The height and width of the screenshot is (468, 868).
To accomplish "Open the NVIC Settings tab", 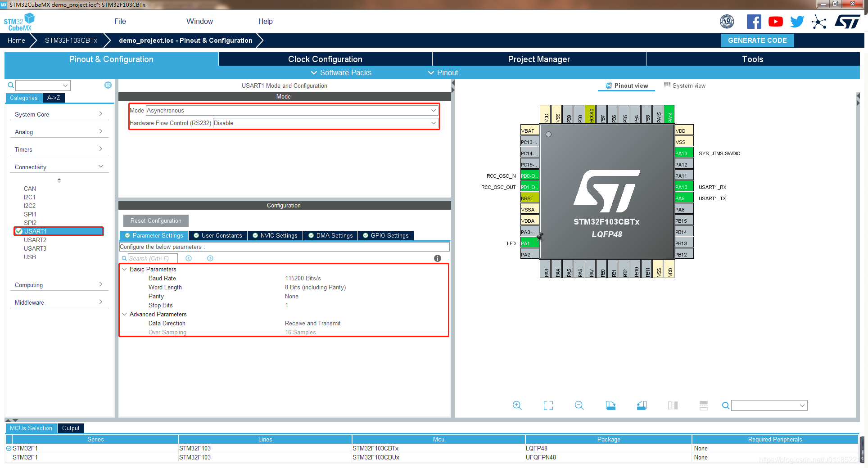I will (x=275, y=235).
